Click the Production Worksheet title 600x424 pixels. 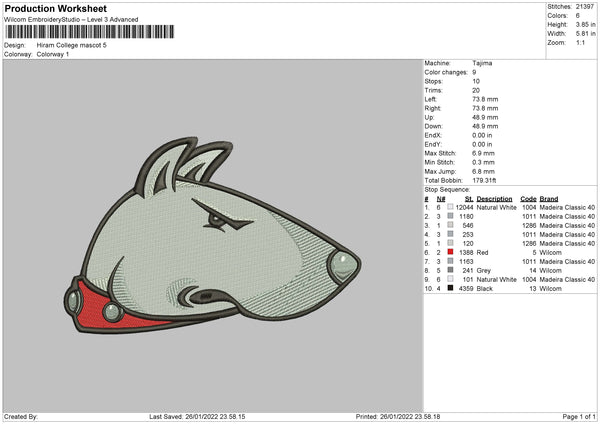(55, 9)
